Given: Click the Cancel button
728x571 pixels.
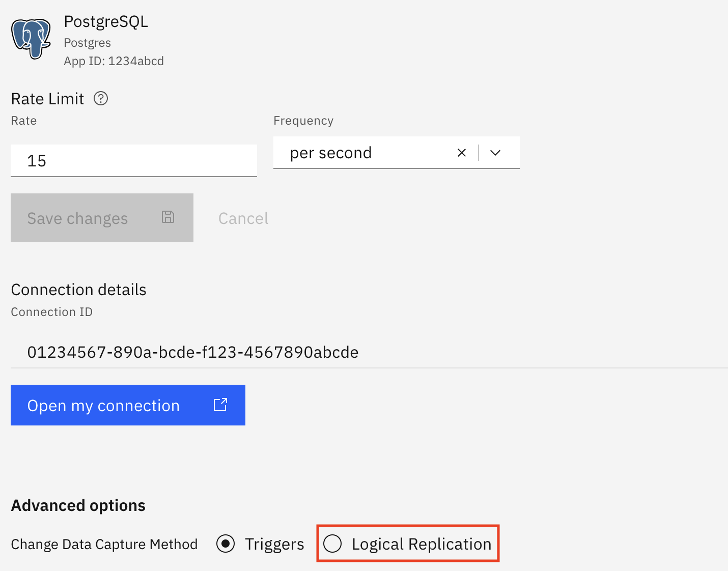Looking at the screenshot, I should click(243, 218).
